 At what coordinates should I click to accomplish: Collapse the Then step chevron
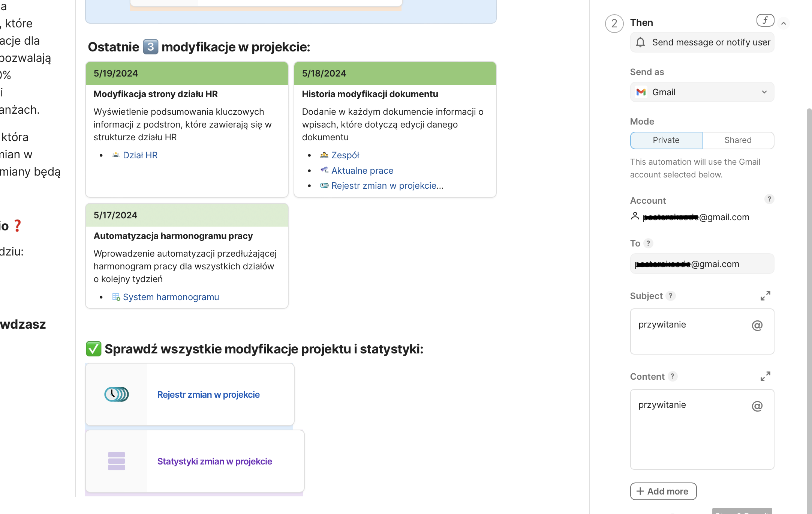pos(784,23)
